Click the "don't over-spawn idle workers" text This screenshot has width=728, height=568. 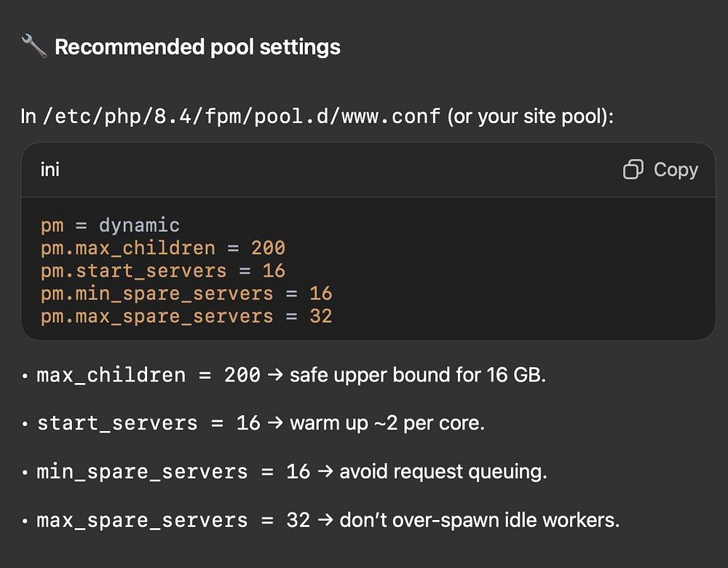(479, 521)
